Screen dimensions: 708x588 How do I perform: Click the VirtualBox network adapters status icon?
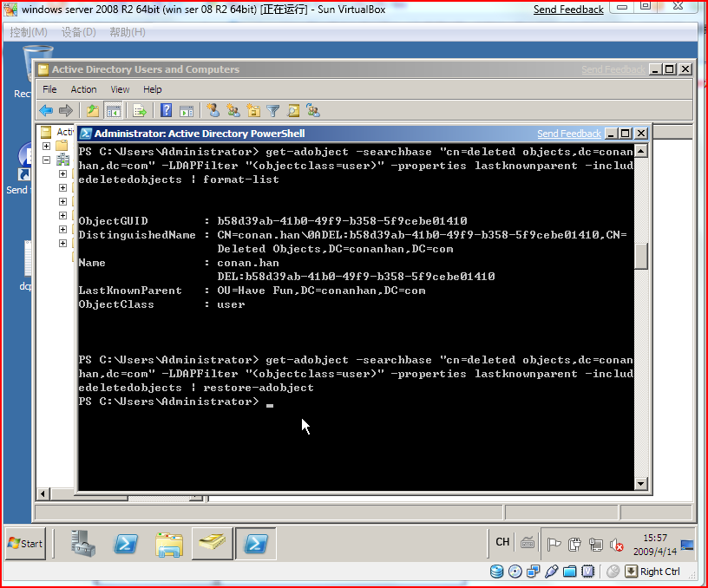534,572
